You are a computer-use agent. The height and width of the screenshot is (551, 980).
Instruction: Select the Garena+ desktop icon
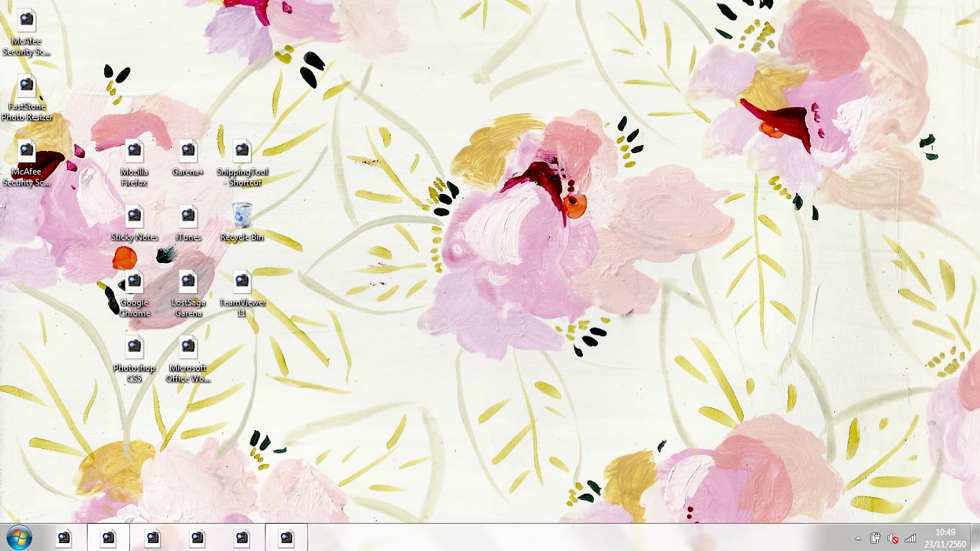[x=188, y=152]
